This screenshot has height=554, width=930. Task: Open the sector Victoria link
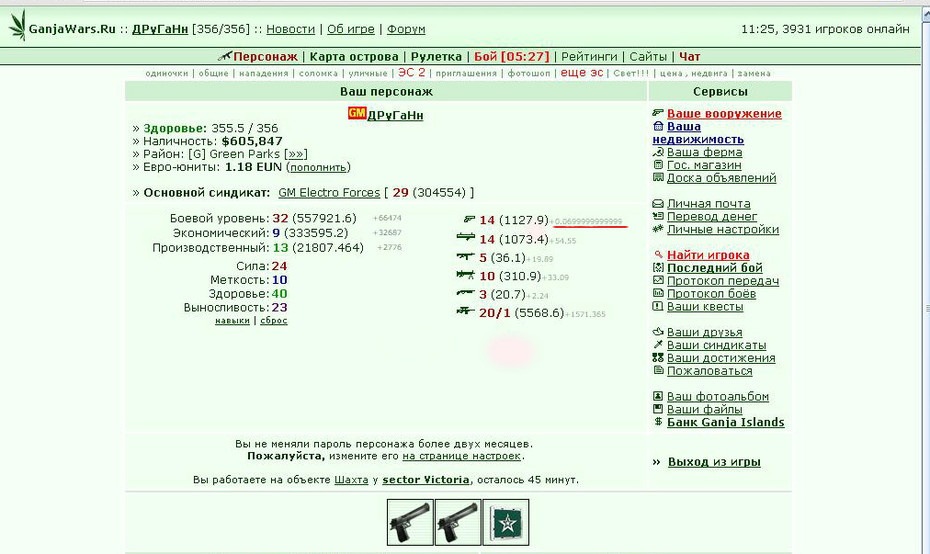tap(426, 479)
